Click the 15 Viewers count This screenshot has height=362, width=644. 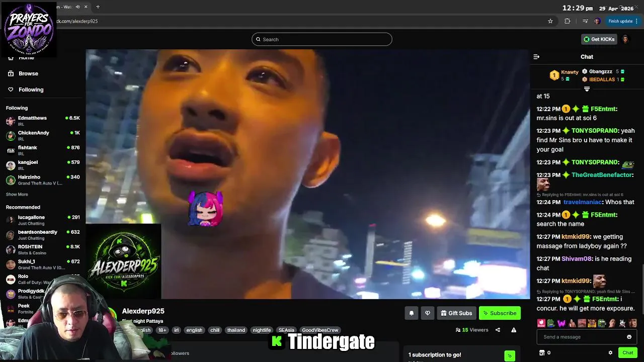pos(472,330)
